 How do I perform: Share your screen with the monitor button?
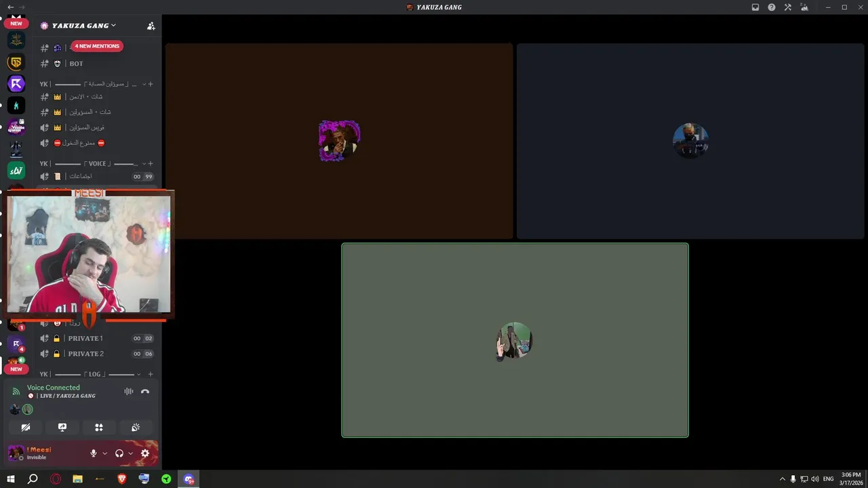pos(62,428)
